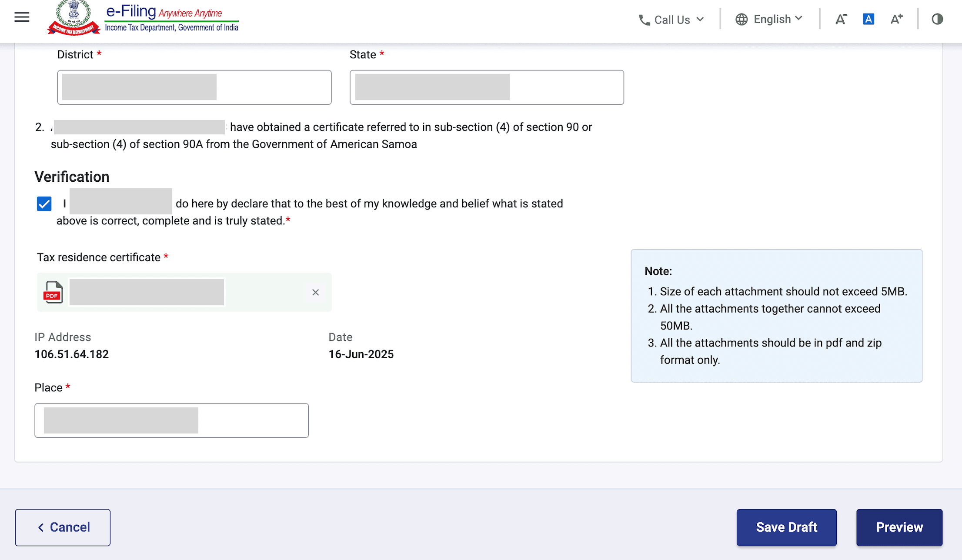Viewport: 962px width, 560px height.
Task: Reset to default font size icon
Action: (x=868, y=20)
